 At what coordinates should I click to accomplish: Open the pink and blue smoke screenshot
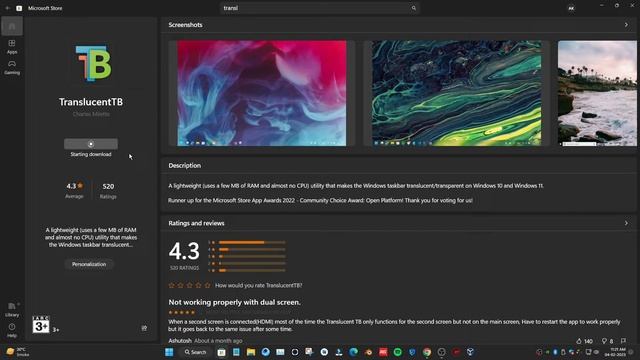[262, 93]
